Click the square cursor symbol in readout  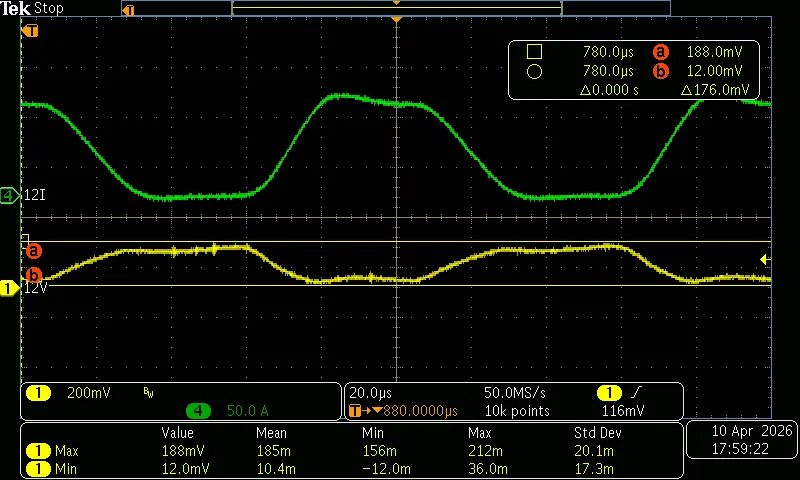[x=534, y=52]
